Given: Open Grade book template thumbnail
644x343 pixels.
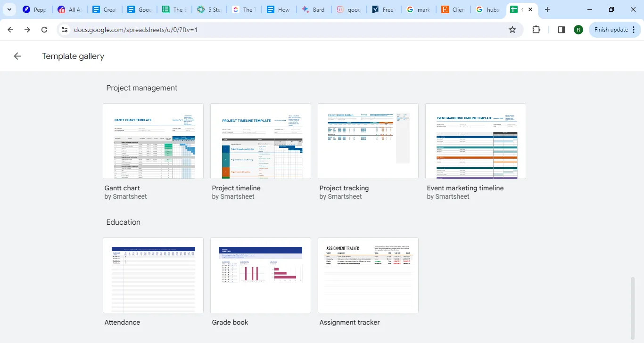Looking at the screenshot, I should click(x=261, y=276).
